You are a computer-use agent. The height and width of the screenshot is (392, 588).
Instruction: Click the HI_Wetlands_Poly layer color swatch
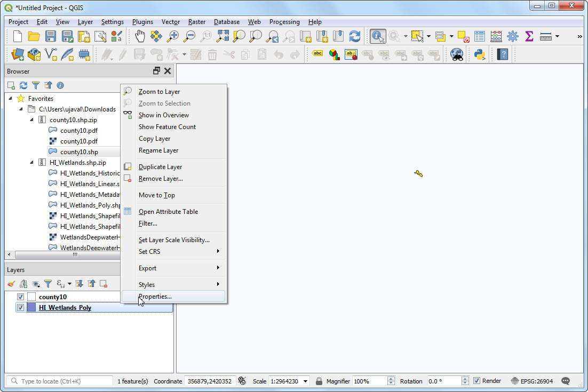(31, 308)
